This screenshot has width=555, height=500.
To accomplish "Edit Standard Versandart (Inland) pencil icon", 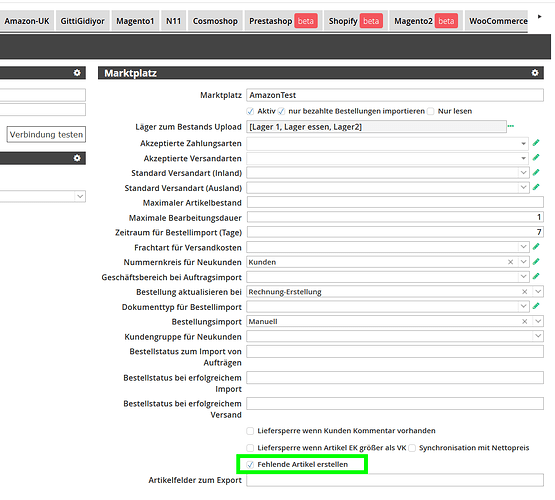I will pyautogui.click(x=536, y=172).
